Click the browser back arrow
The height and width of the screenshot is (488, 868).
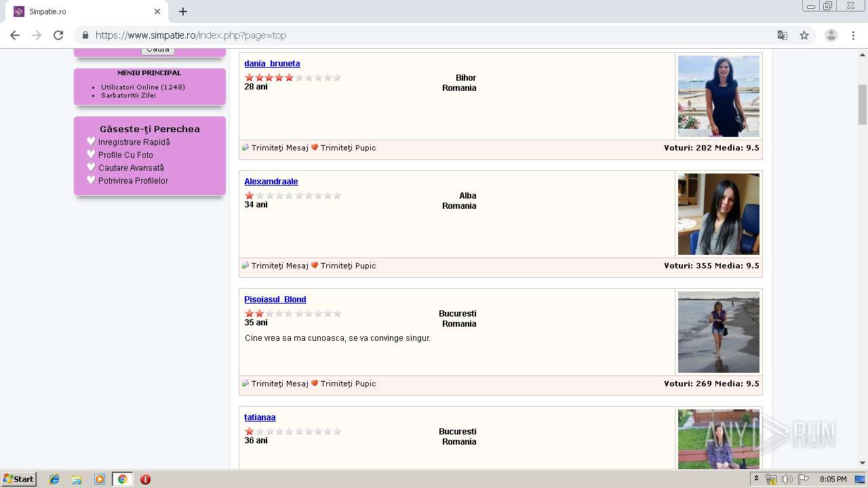coord(15,35)
